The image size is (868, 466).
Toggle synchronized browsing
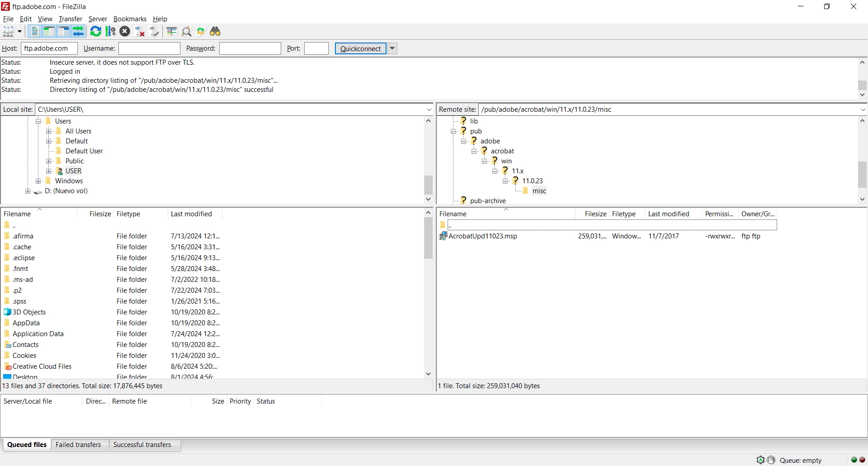pos(201,31)
